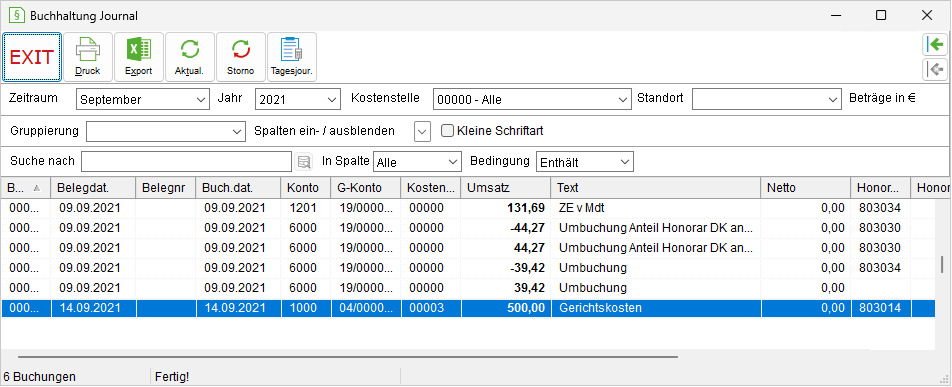Open the In Spalte dropdown
The height and width of the screenshot is (387, 952).
[x=418, y=162]
